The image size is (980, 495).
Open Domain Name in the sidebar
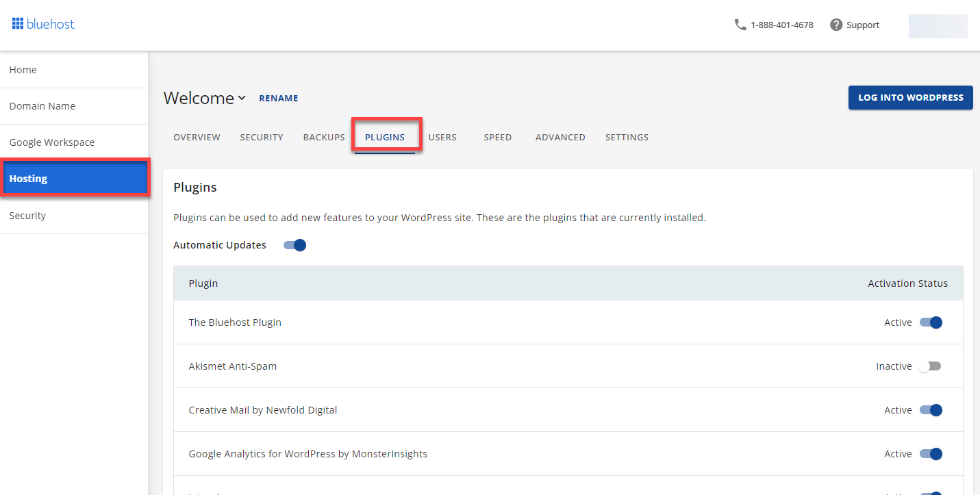coord(42,105)
